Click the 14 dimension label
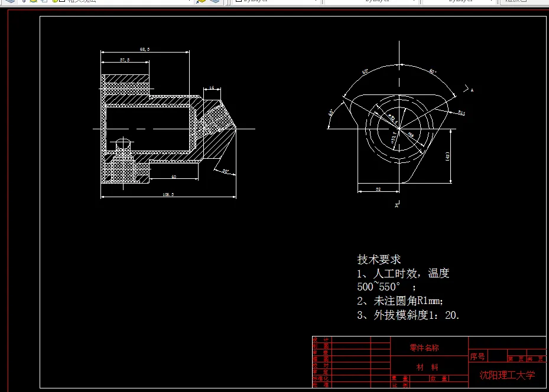 [212, 87]
